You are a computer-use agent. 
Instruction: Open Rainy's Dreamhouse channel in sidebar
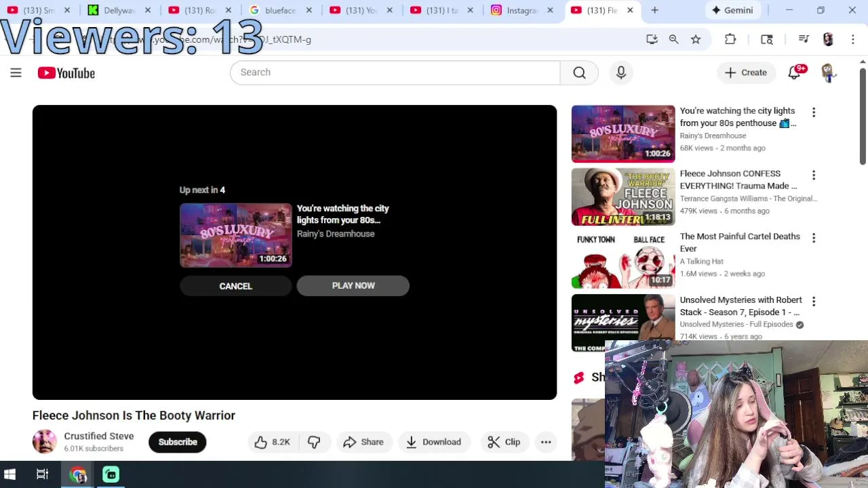(713, 136)
